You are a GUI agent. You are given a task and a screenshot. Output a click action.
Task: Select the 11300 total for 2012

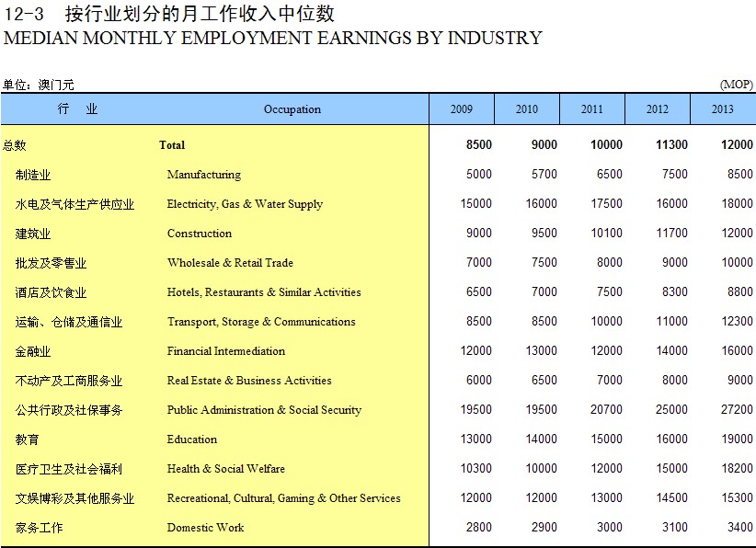[670, 145]
